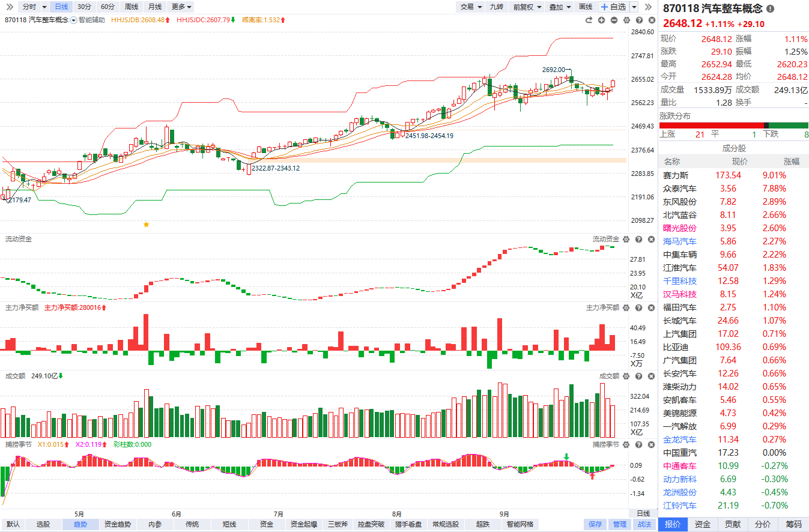Switch chart to 60分 period
809x532 pixels.
click(x=108, y=7)
